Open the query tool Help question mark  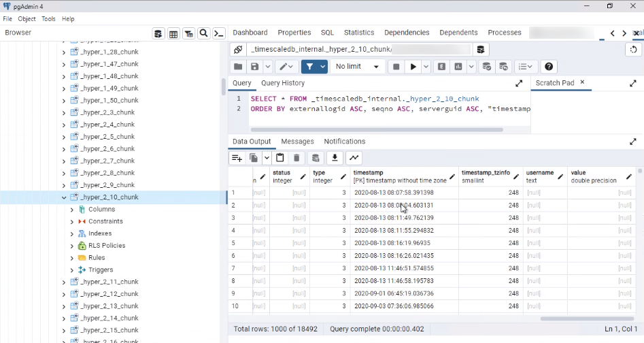tap(549, 67)
